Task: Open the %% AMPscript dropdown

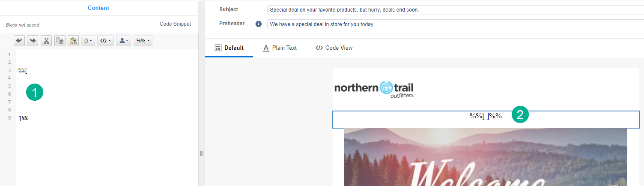Action: click(143, 41)
